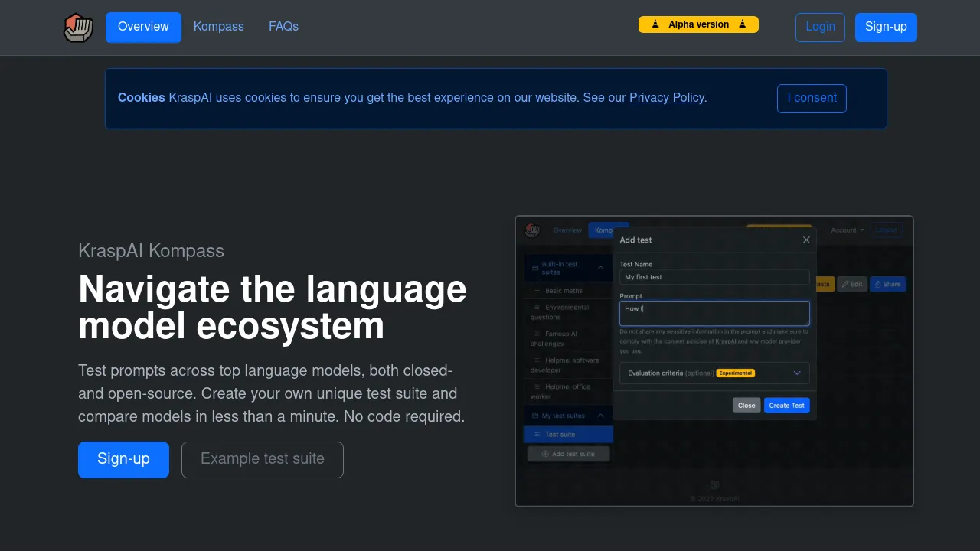Click the cone icon before 'Alpha version'
Viewport: 980px width, 551px height.
click(x=655, y=24)
